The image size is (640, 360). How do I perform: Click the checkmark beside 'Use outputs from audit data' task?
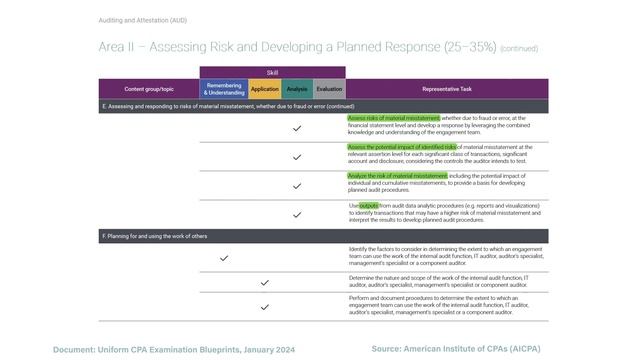tap(297, 215)
